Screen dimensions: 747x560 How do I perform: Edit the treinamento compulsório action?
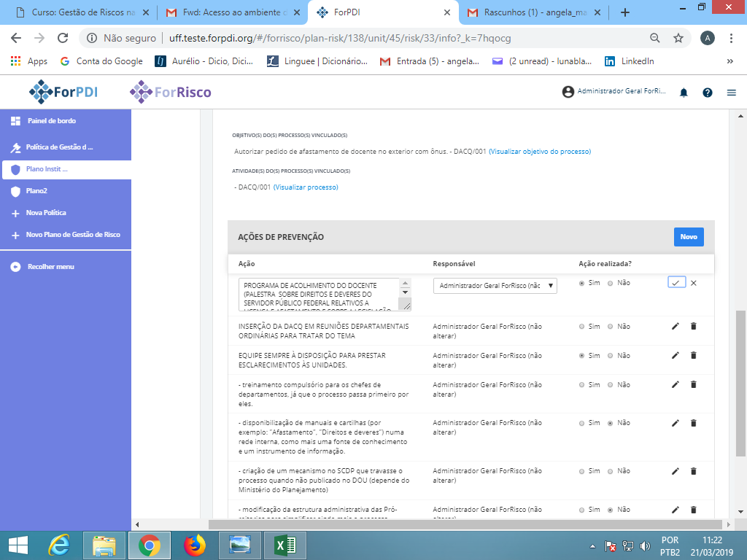click(675, 384)
